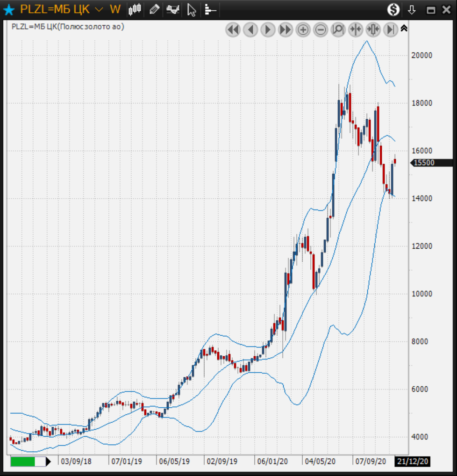Click the 06/05/19 date on the time axis

tap(174, 462)
